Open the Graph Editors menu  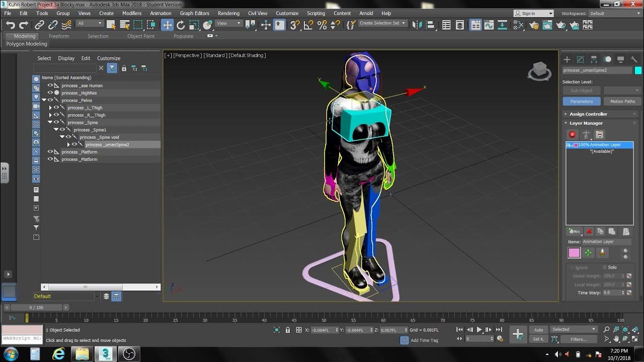tap(194, 13)
